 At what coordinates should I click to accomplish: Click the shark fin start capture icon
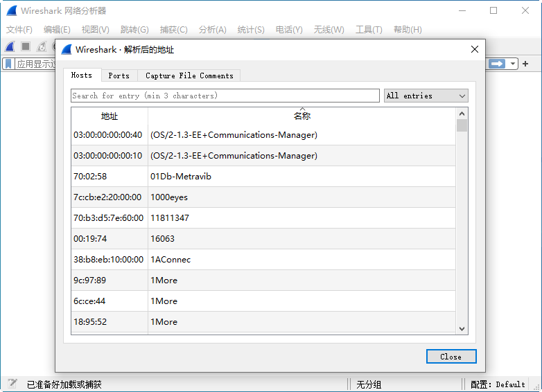pos(10,46)
